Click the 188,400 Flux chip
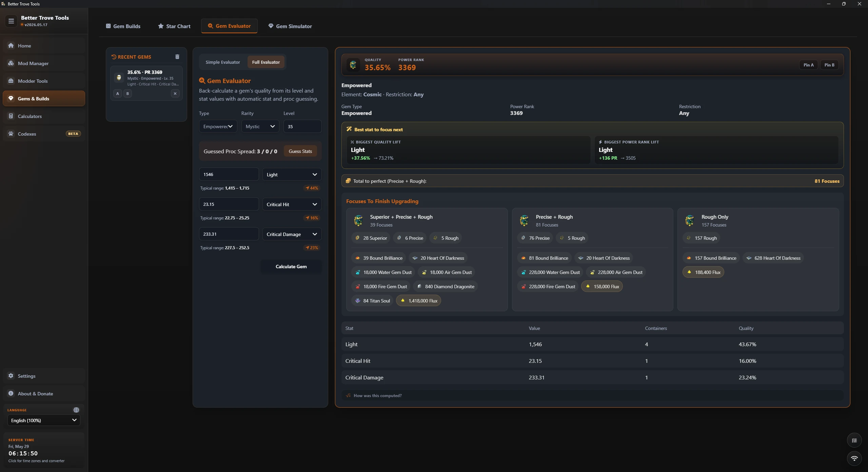This screenshot has height=472, width=868. pyautogui.click(x=703, y=272)
